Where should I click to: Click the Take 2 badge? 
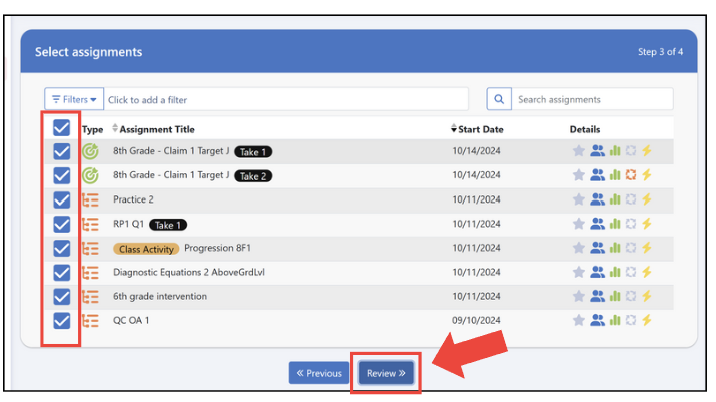253,176
